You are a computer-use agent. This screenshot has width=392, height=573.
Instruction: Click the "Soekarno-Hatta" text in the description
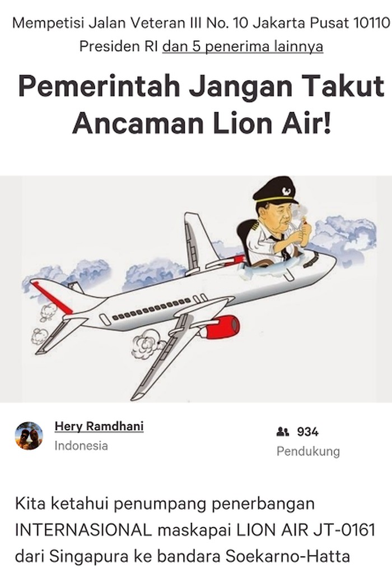(288, 557)
